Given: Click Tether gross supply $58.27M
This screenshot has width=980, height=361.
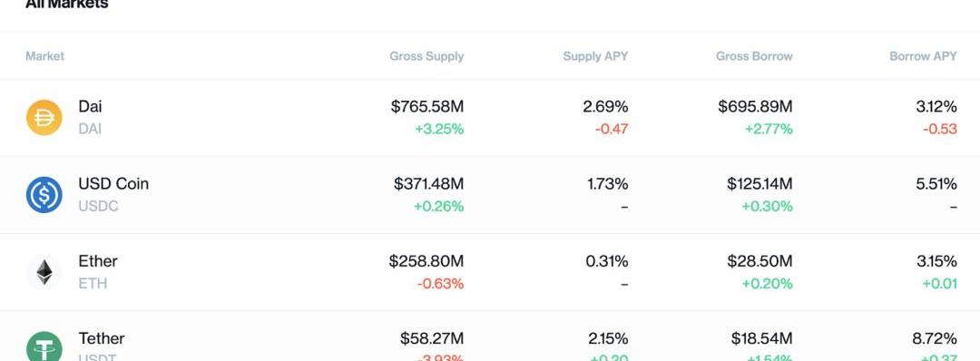Looking at the screenshot, I should click(432, 338).
